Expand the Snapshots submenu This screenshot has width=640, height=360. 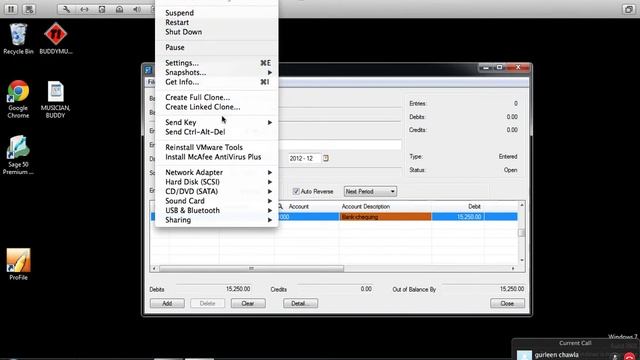pos(217,72)
